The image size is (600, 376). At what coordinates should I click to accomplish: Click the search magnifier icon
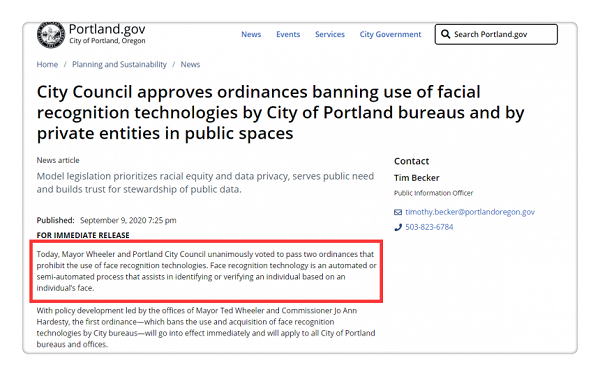(x=445, y=34)
